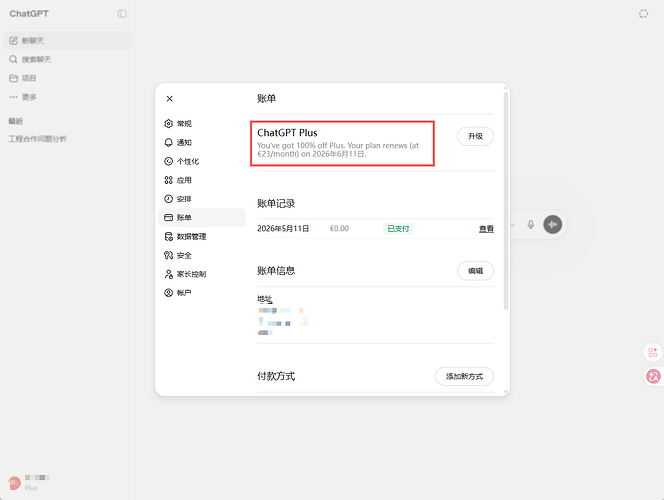Image resolution: width=664 pixels, height=500 pixels.
Task: Click the keys icon beside 安全
Action: pos(169,255)
